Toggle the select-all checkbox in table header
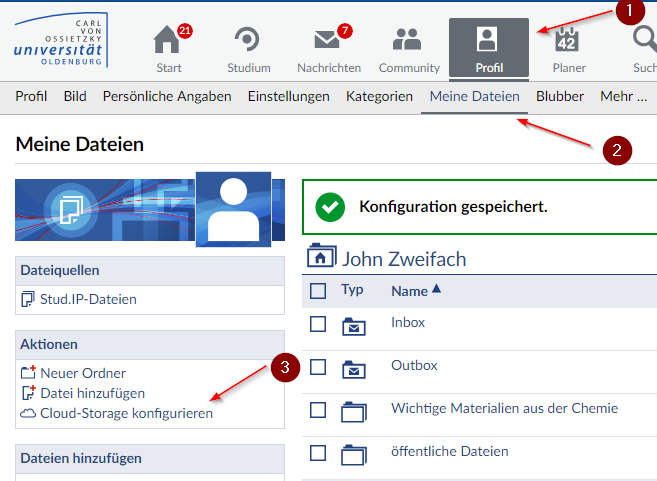 click(318, 291)
